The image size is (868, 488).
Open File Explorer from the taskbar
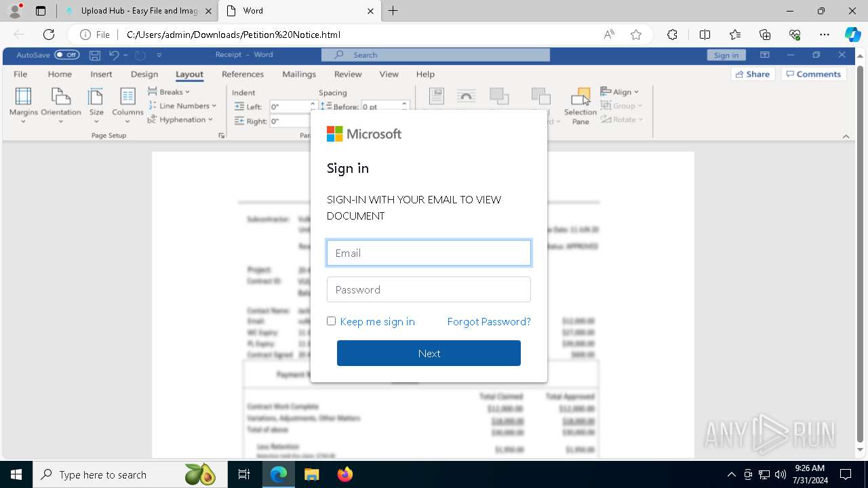pos(311,474)
